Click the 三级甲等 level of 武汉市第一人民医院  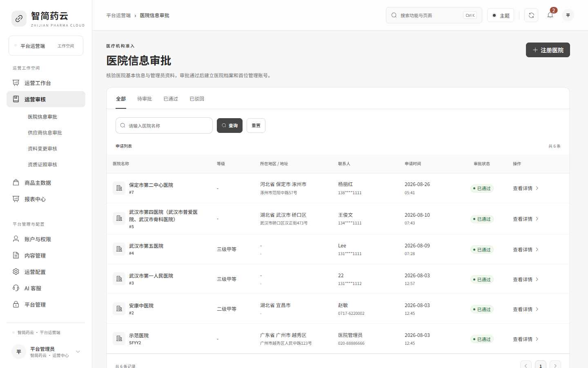click(227, 279)
